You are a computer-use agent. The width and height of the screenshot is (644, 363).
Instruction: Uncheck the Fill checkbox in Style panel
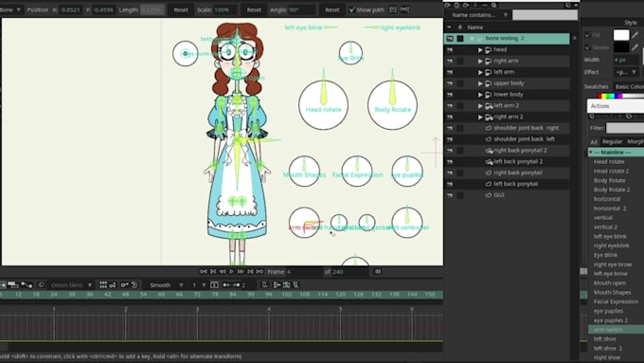pyautogui.click(x=587, y=35)
